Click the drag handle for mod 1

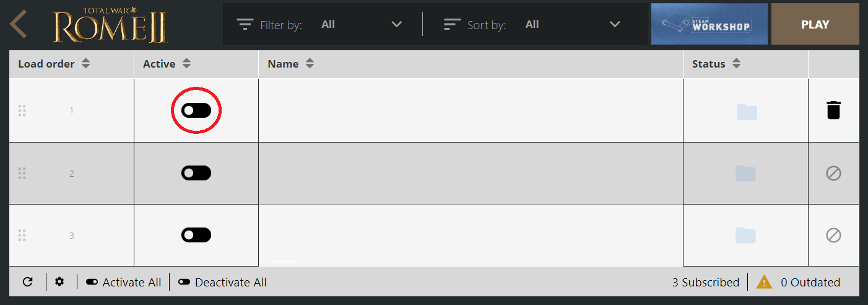point(22,110)
